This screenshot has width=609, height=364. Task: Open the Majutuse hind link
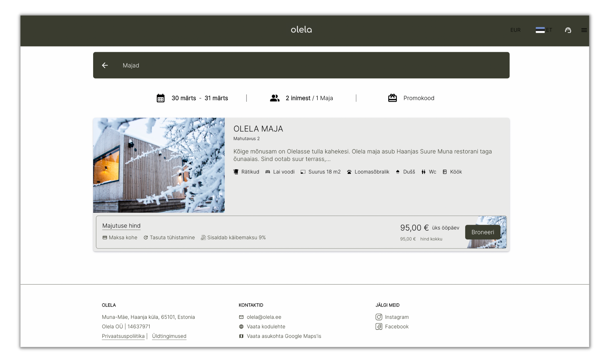click(121, 226)
